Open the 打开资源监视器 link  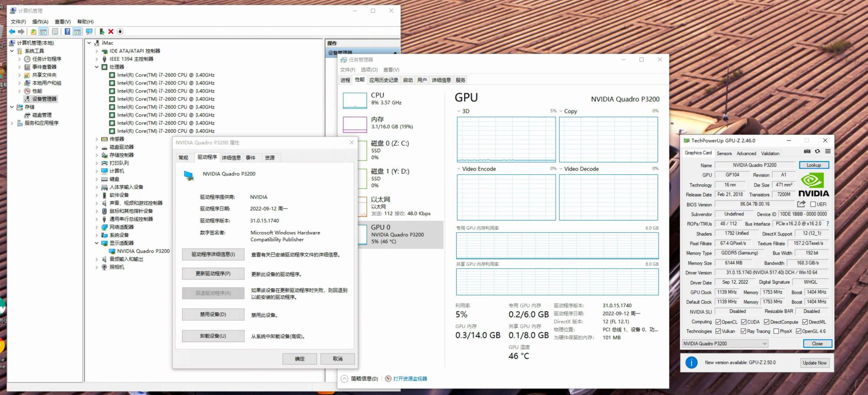(410, 379)
